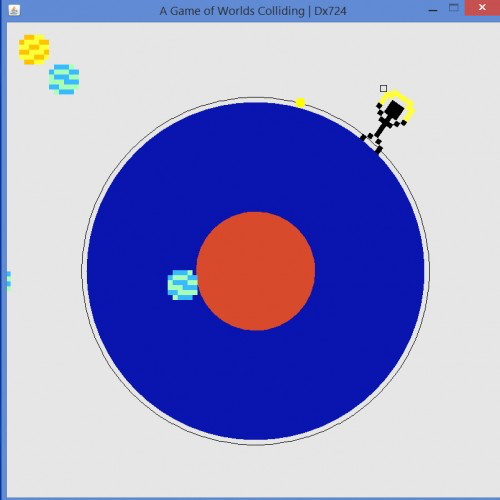Open the Java icon window menu
Screen dimensions: 500x500
point(14,10)
